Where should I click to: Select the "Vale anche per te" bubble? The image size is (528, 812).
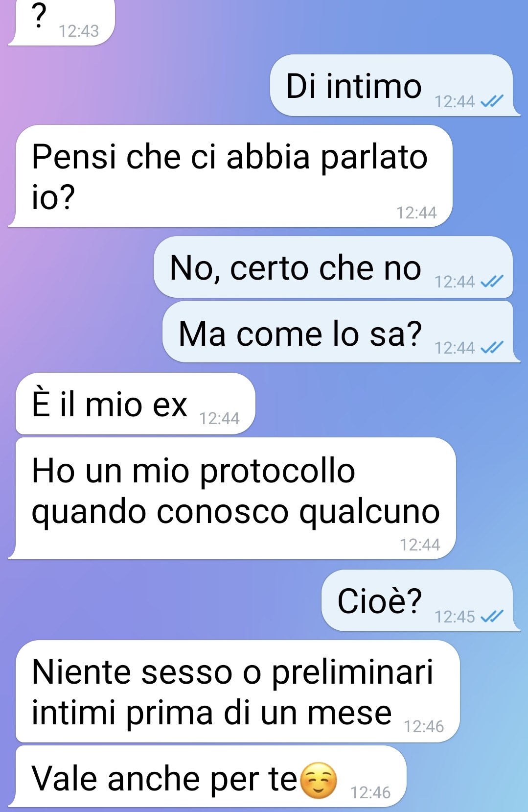click(207, 777)
